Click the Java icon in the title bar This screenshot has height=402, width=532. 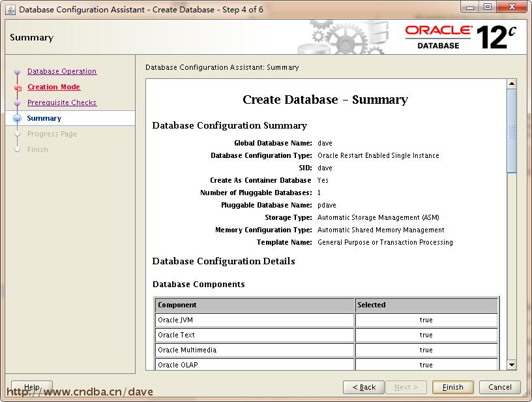pyautogui.click(x=10, y=10)
